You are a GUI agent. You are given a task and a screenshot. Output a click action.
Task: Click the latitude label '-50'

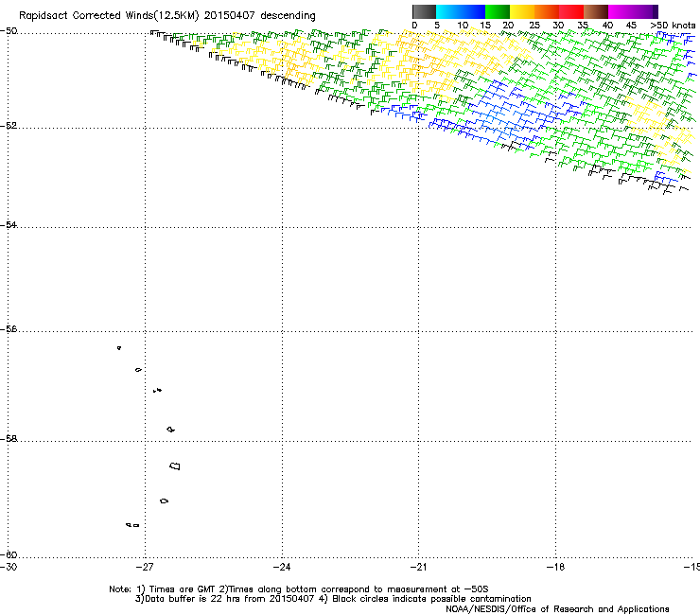tap(9, 31)
